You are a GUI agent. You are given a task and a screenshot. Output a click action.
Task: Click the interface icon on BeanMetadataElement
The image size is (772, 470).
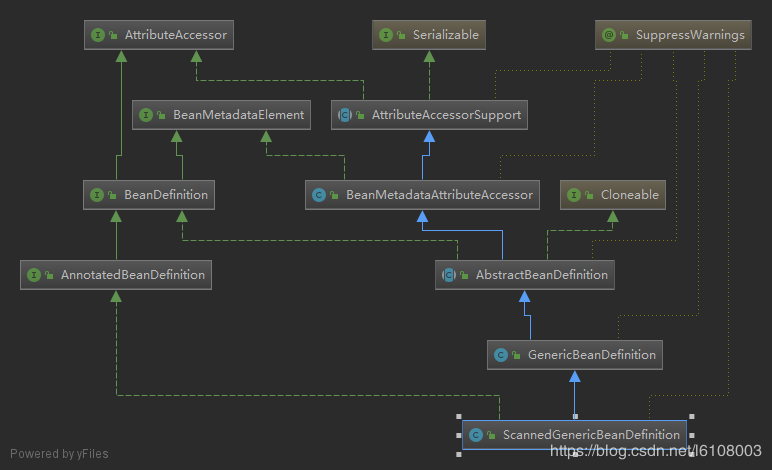point(146,115)
